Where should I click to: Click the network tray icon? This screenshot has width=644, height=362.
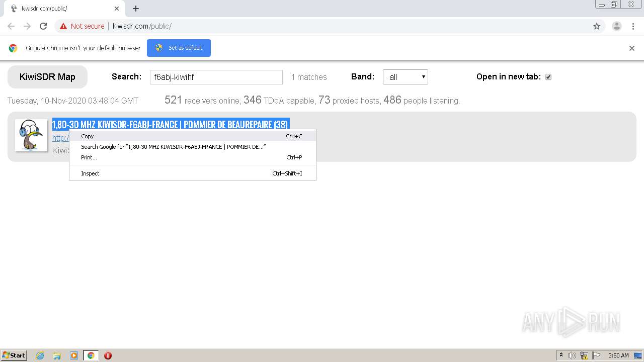coord(584,355)
